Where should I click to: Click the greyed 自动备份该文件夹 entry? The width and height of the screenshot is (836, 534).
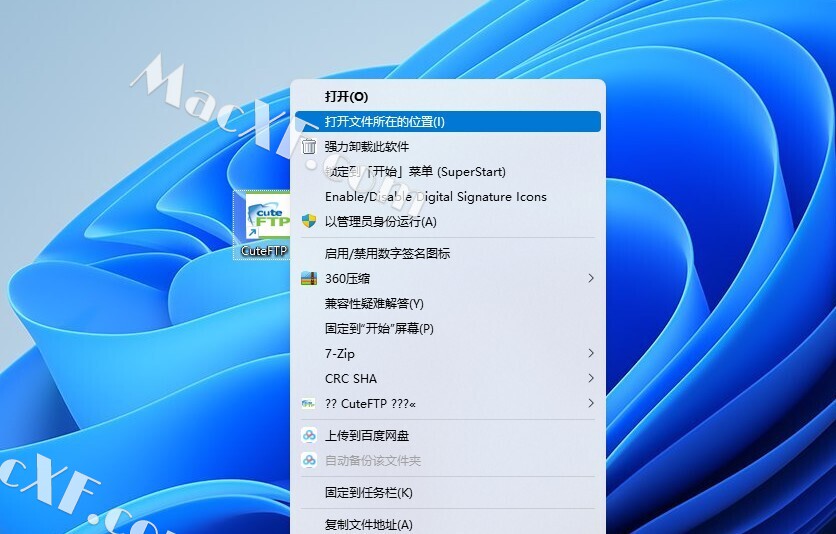click(x=448, y=460)
